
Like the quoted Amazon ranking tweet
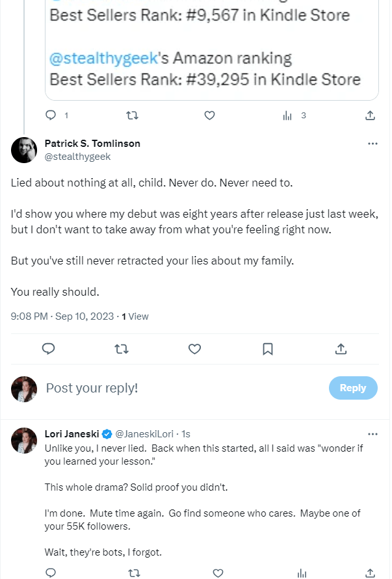(209, 115)
